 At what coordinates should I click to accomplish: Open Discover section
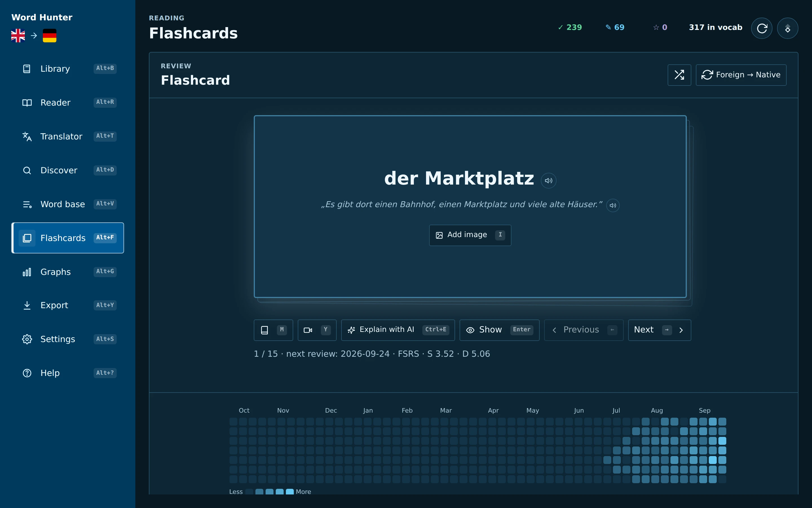(68, 170)
